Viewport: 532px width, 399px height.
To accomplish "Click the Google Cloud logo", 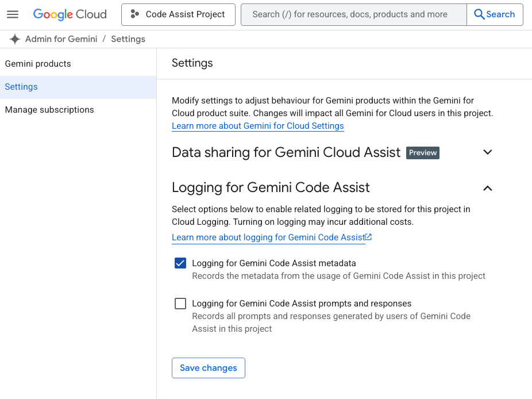I will (x=70, y=14).
